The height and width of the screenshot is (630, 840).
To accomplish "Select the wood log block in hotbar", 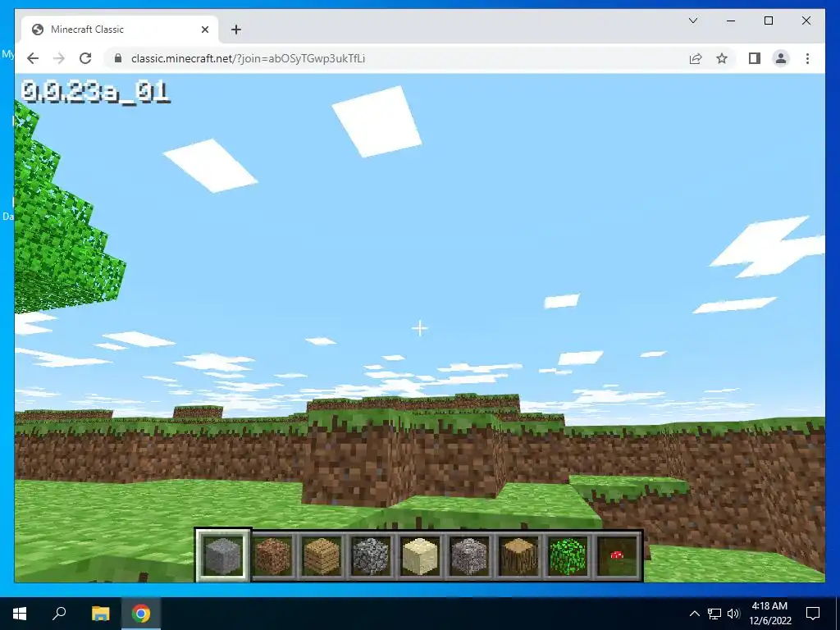I will click(518, 555).
